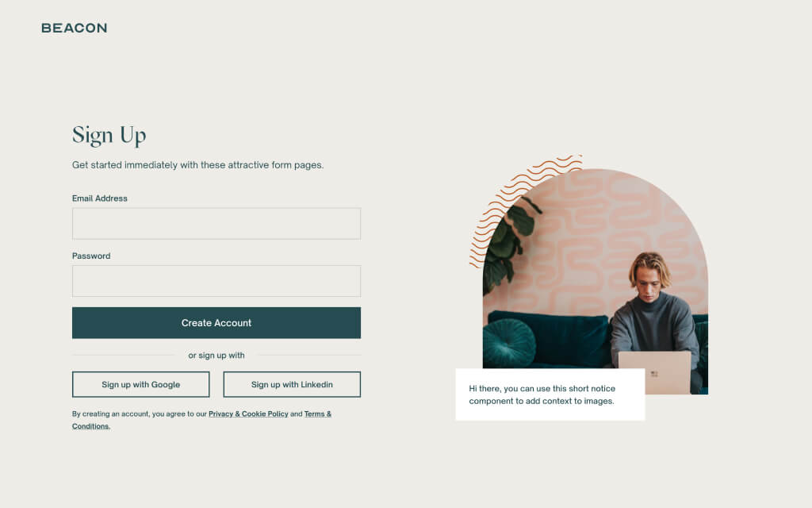
Task: Focus the Password input field
Action: (216, 281)
